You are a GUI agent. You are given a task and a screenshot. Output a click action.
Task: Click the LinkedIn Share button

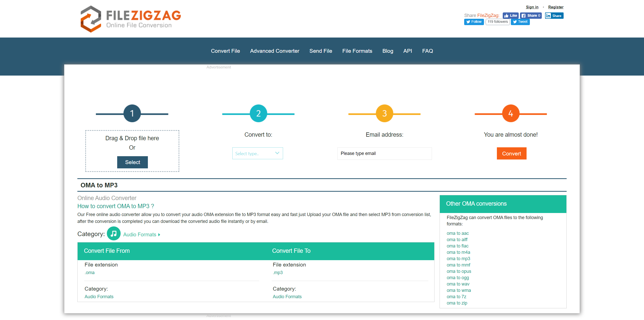click(x=554, y=16)
